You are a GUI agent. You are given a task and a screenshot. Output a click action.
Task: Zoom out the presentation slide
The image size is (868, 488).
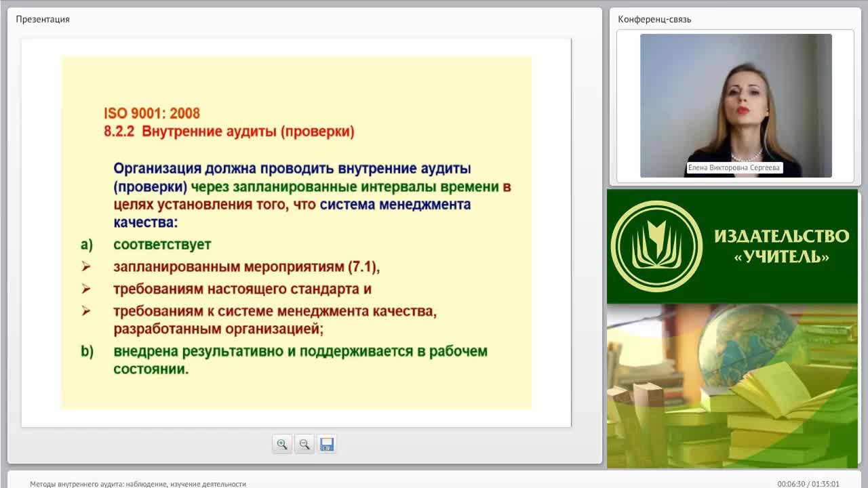(304, 445)
